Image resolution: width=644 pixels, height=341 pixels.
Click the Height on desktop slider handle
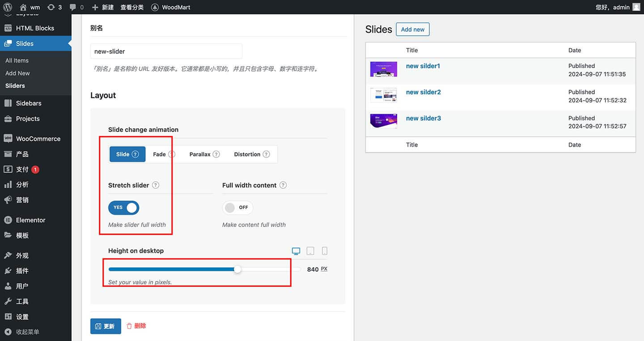[x=237, y=269]
